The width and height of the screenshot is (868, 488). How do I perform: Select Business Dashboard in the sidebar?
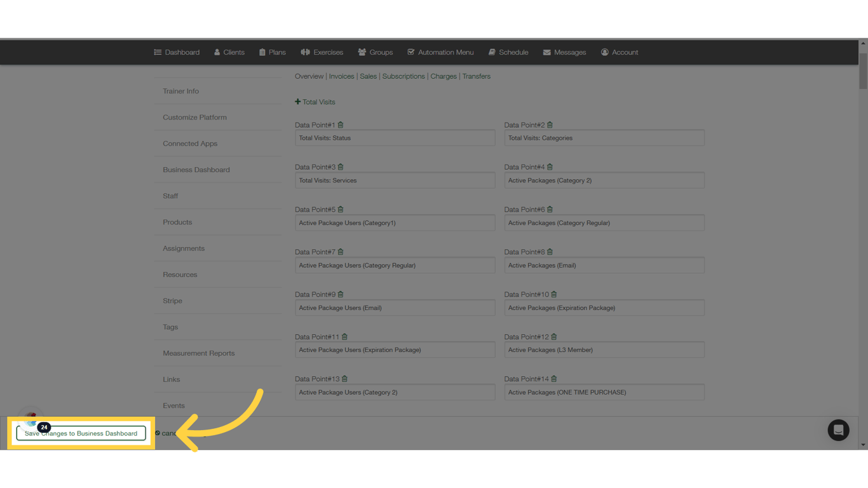[218, 170]
